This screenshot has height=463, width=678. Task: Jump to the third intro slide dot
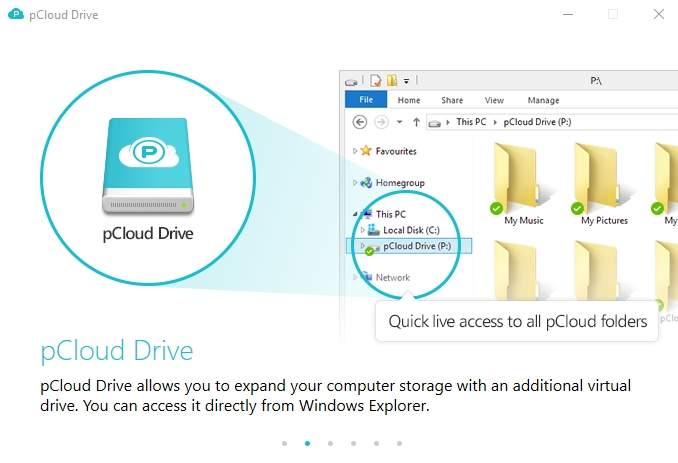330,444
